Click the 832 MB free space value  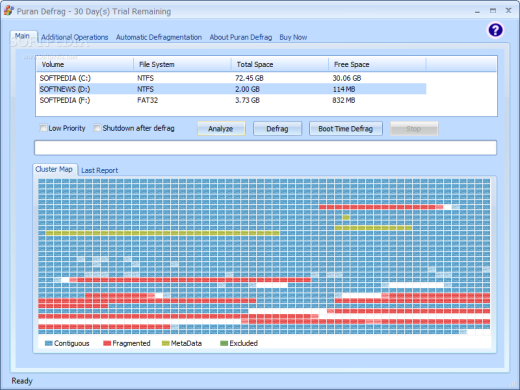click(x=344, y=100)
